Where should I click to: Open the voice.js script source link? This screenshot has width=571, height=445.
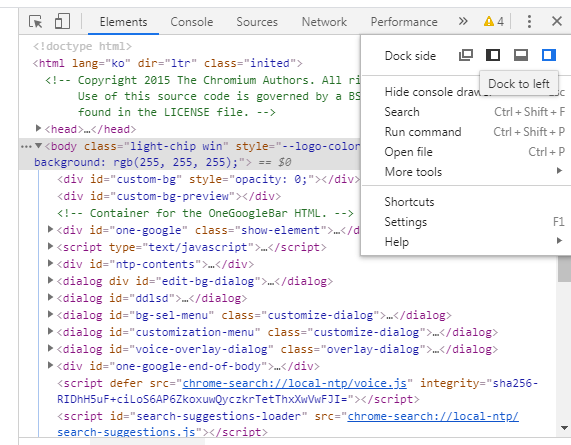click(x=295, y=383)
